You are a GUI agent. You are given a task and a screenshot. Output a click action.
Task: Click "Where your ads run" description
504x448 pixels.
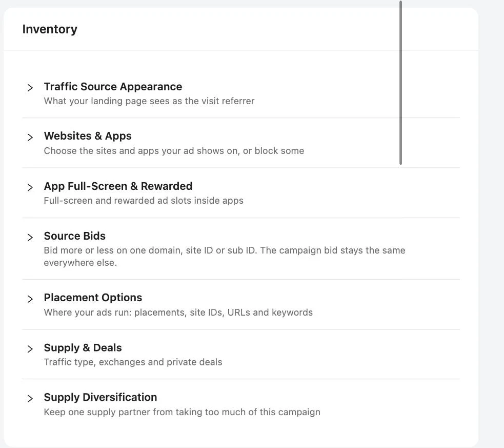178,313
